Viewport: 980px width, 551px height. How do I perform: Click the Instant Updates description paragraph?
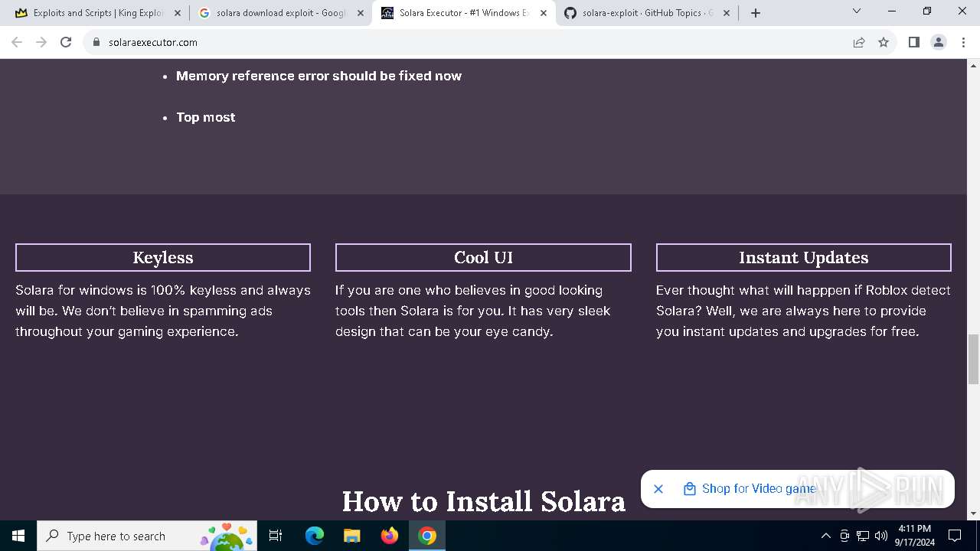(803, 311)
